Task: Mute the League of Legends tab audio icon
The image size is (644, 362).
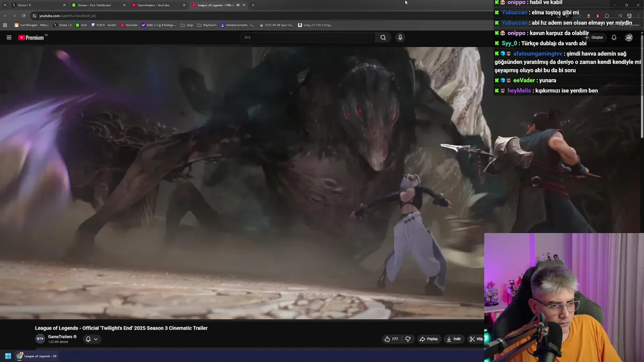Action: point(238,5)
